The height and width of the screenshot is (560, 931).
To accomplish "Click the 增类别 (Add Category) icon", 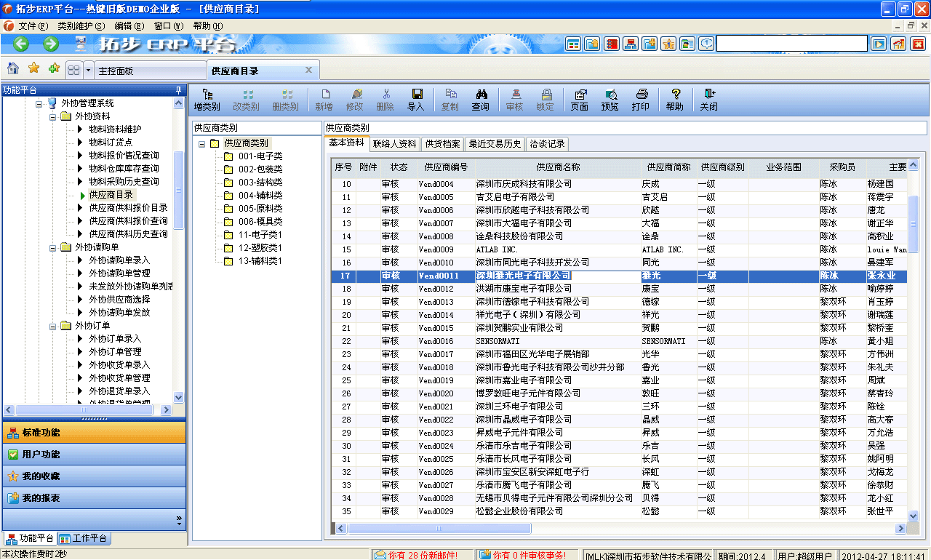I will tap(207, 98).
